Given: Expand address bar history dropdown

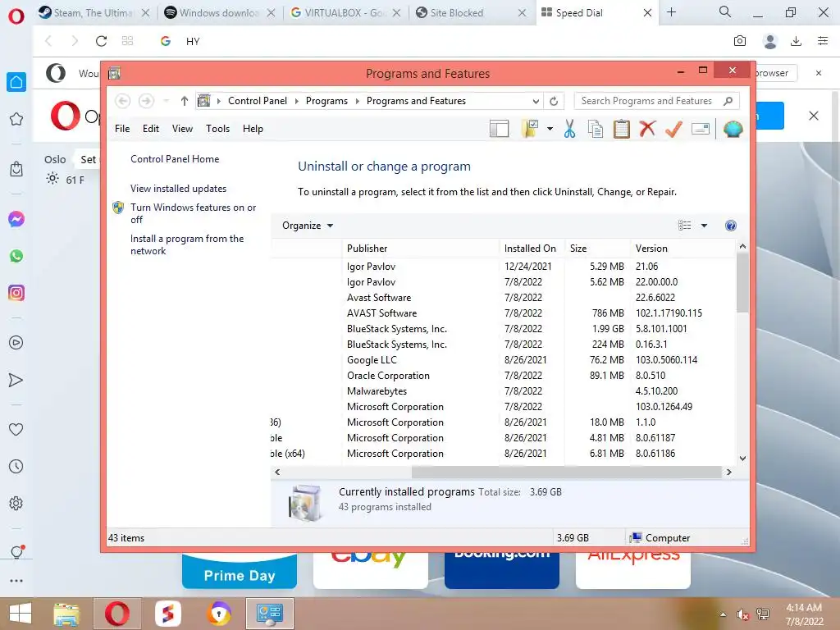Looking at the screenshot, I should click(x=535, y=101).
